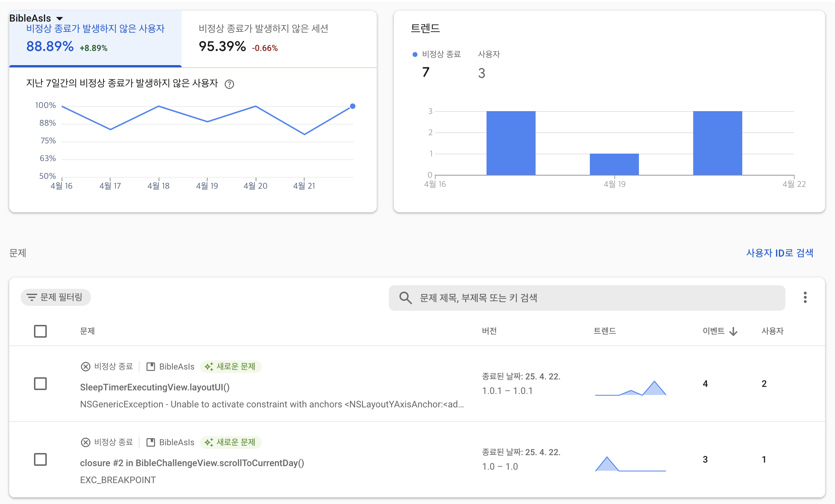Viewport: 835px width, 504px height.
Task: Check the BibleChallengeView.scrollToCurrentDay() row checkbox
Action: point(40,459)
